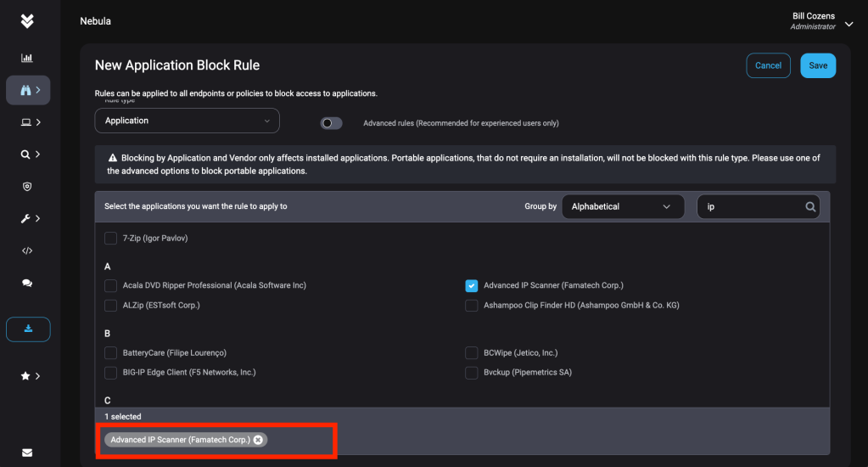Expand the sidebar search section chevron
Viewport: 868px width, 467px height.
click(x=38, y=154)
